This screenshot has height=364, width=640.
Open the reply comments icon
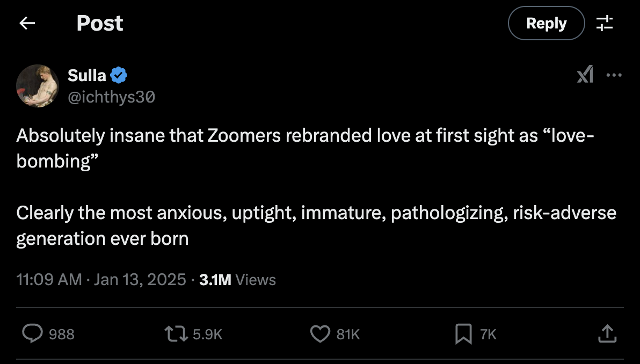tap(33, 334)
